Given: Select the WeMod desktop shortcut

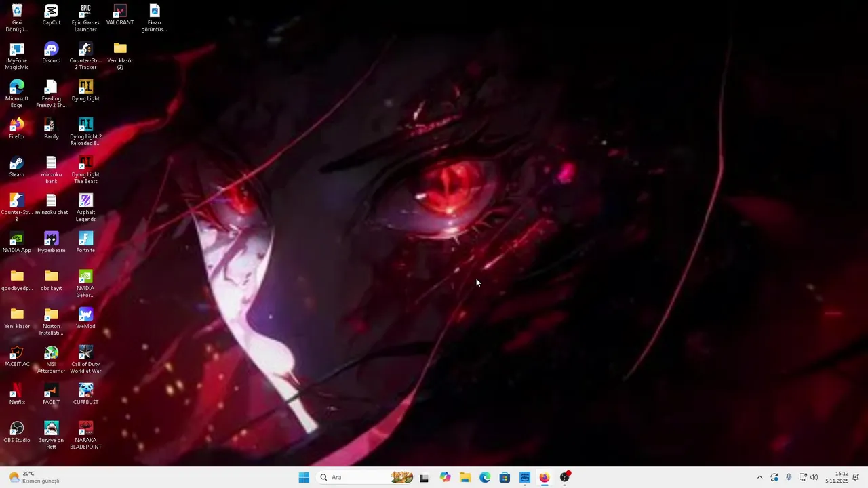Looking at the screenshot, I should [x=85, y=319].
